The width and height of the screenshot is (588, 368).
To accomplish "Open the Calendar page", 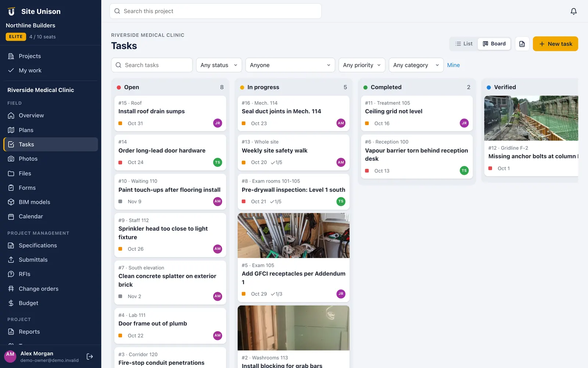I will 51,216.
